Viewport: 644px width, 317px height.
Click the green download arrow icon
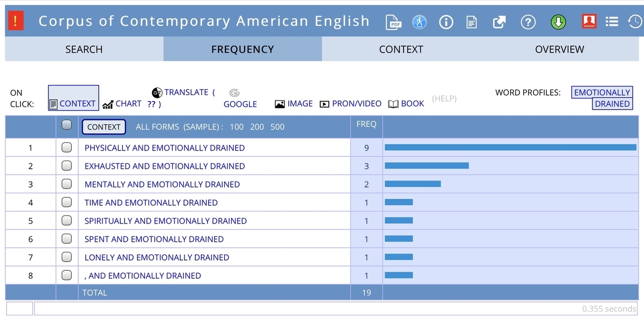(x=559, y=22)
